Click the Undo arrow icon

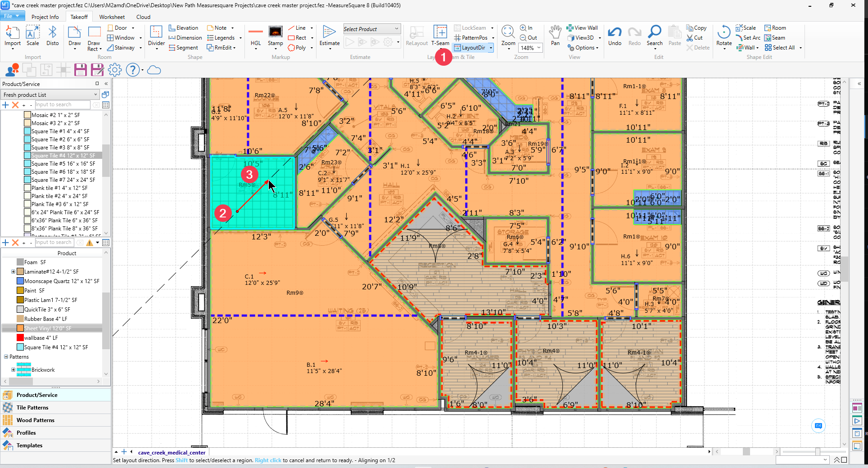coord(615,32)
